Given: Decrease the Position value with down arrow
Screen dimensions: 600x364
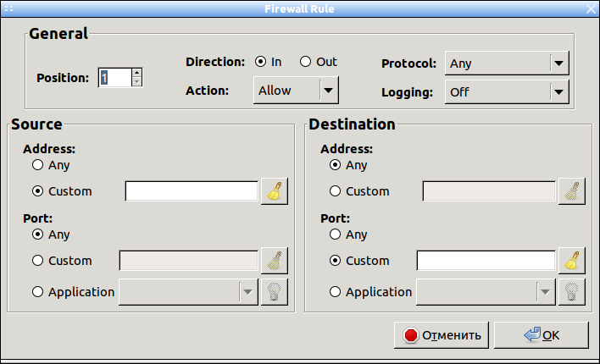Looking at the screenshot, I should point(136,82).
